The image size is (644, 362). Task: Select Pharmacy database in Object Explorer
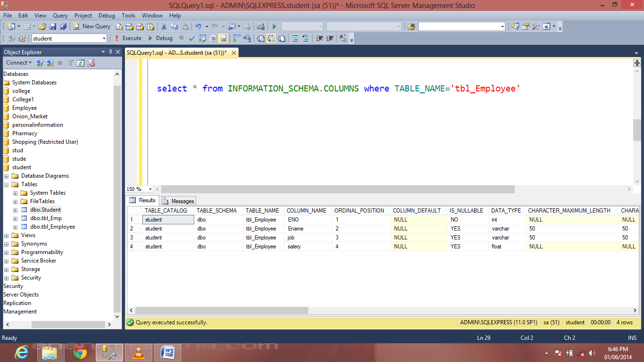pos(25,133)
